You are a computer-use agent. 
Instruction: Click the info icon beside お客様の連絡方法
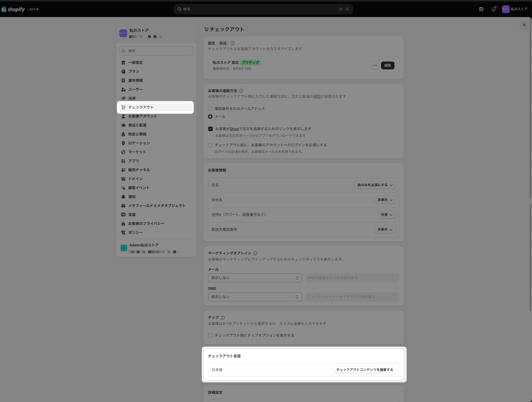click(x=241, y=91)
